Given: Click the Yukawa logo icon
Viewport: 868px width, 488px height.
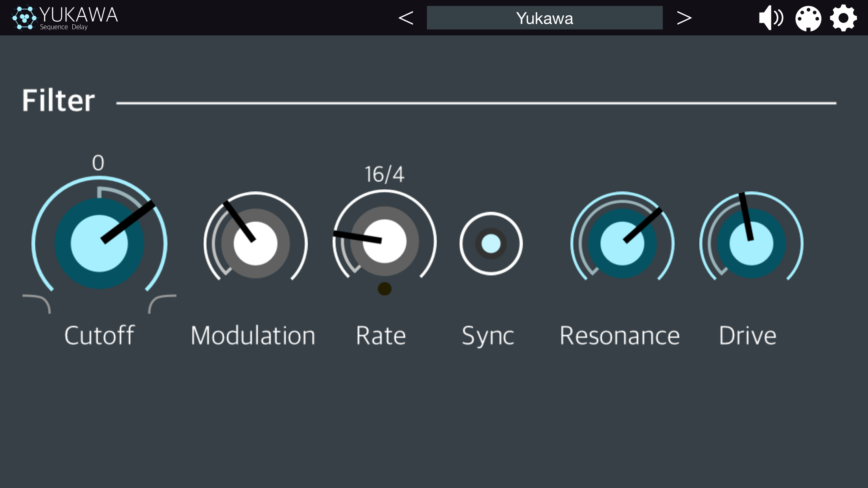Looking at the screenshot, I should (x=24, y=17).
